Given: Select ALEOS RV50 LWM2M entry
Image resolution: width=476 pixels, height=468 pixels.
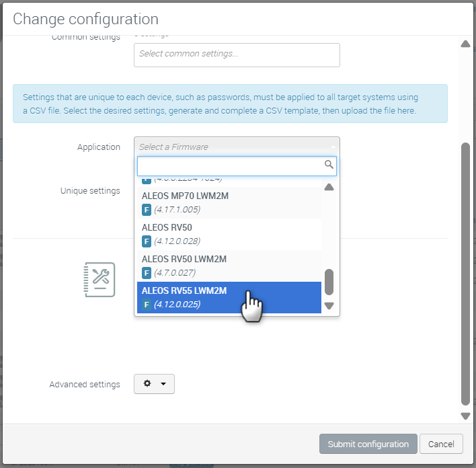Looking at the screenshot, I should (x=229, y=266).
